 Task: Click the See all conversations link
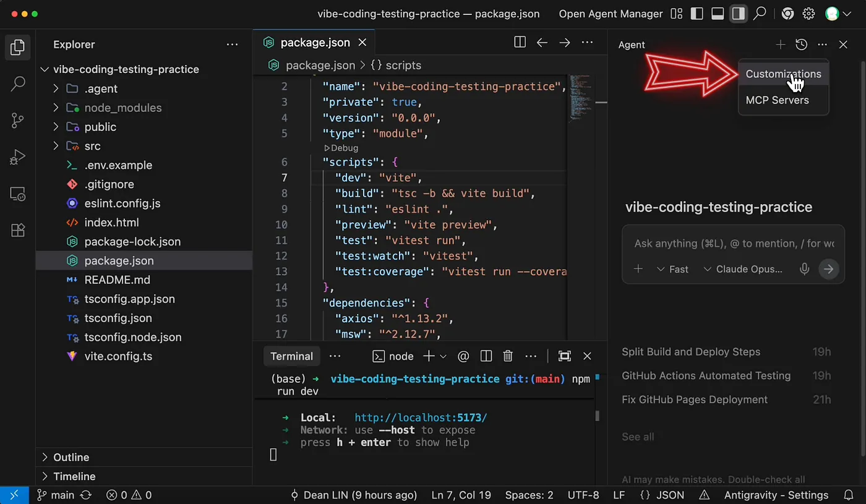coord(638,437)
